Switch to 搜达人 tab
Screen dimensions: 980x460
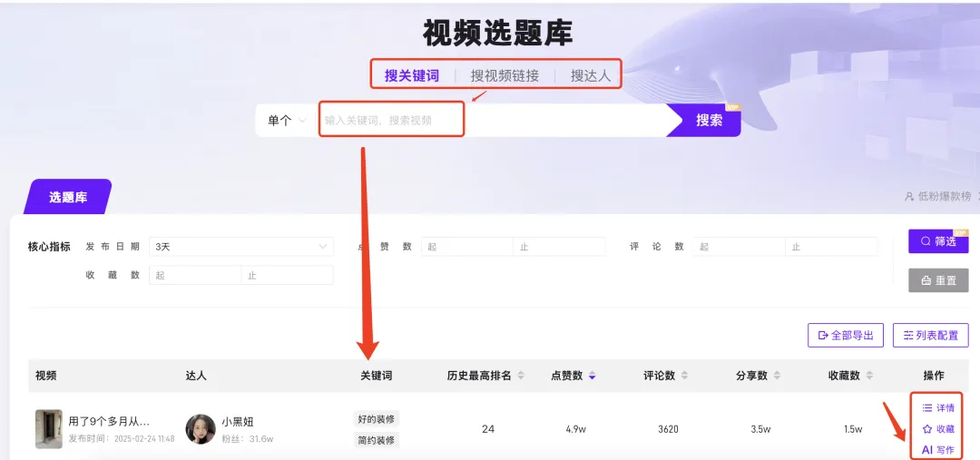point(590,75)
